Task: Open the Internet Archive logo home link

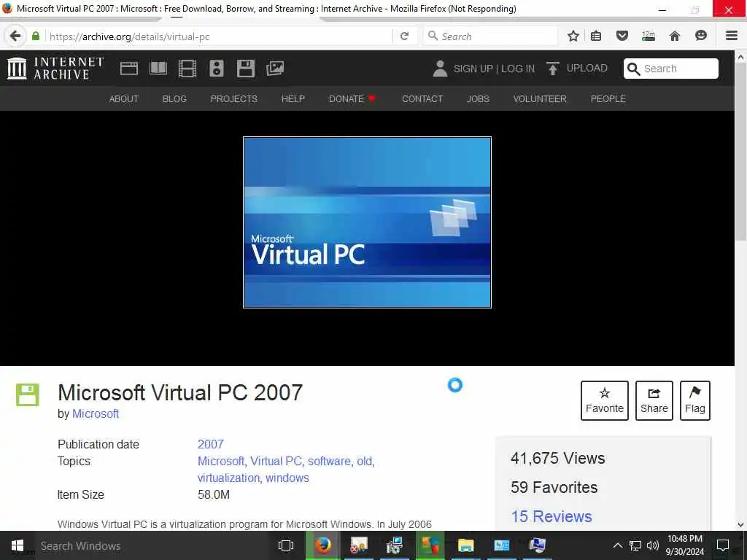Action: (x=55, y=68)
